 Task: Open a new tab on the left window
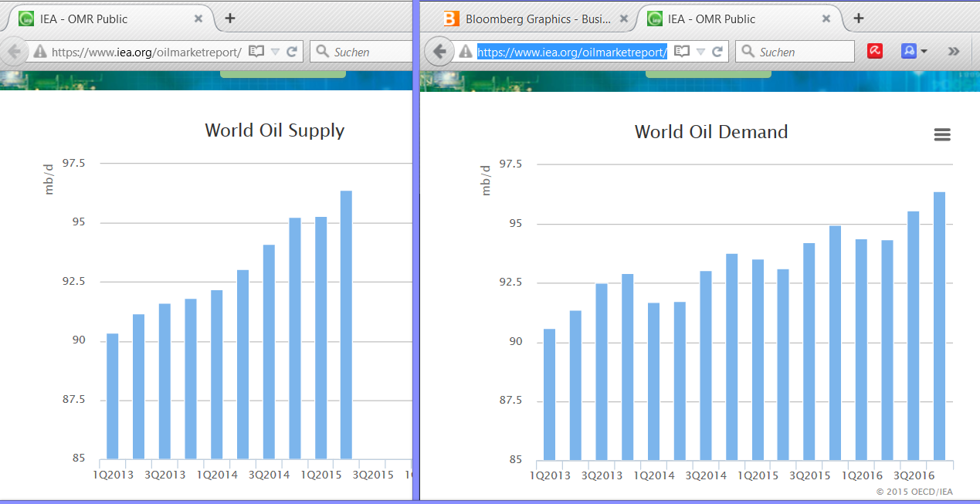[229, 18]
